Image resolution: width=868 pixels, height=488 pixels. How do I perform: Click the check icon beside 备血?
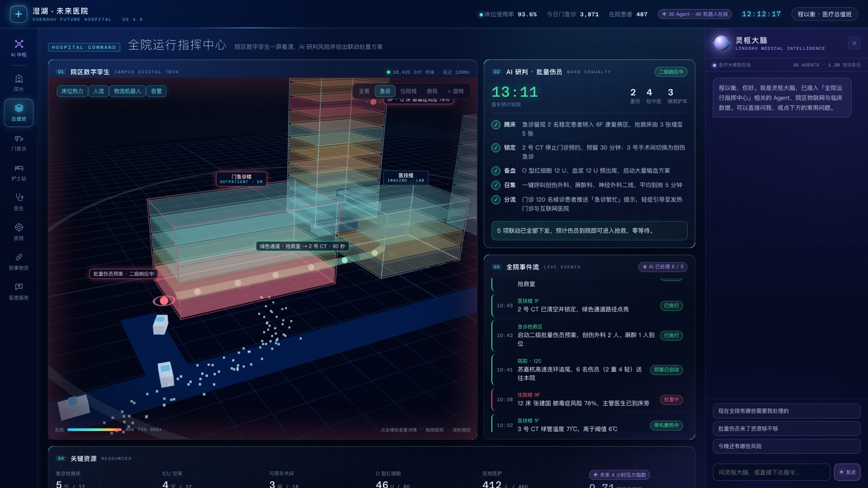tap(496, 171)
